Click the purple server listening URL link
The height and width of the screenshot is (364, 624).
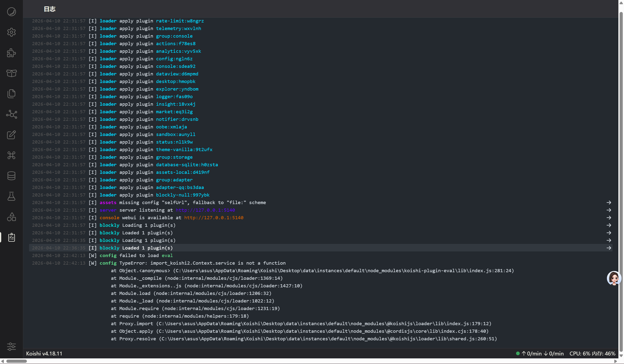(x=205, y=210)
